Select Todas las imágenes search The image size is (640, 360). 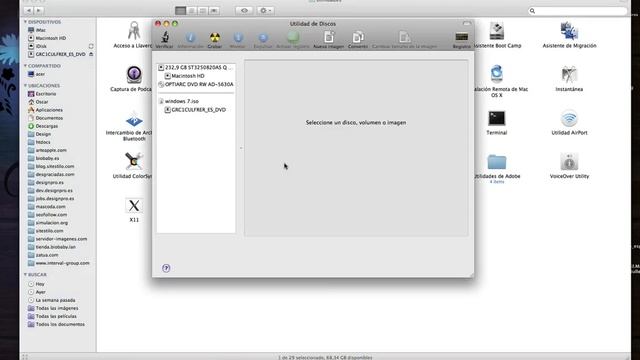(x=53, y=308)
